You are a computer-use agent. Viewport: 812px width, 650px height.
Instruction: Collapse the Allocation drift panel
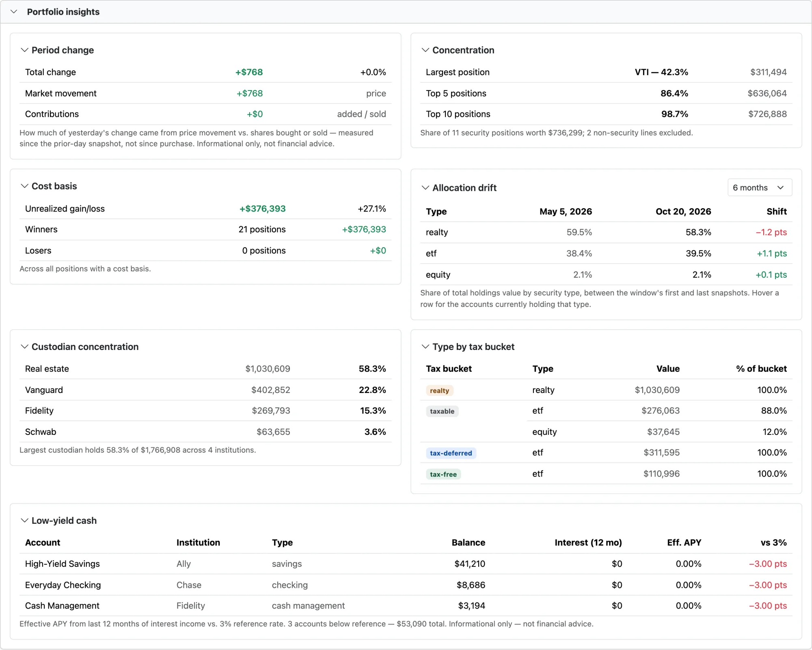425,188
